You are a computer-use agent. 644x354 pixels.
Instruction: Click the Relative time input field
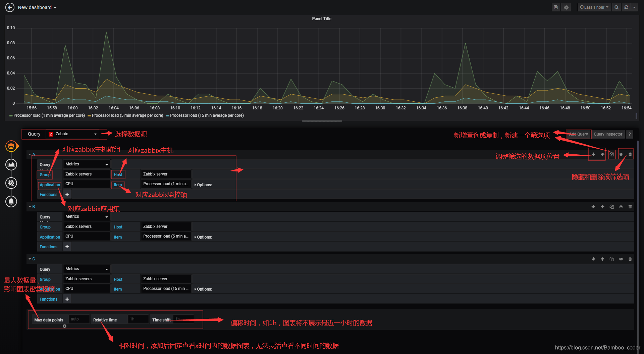(138, 319)
